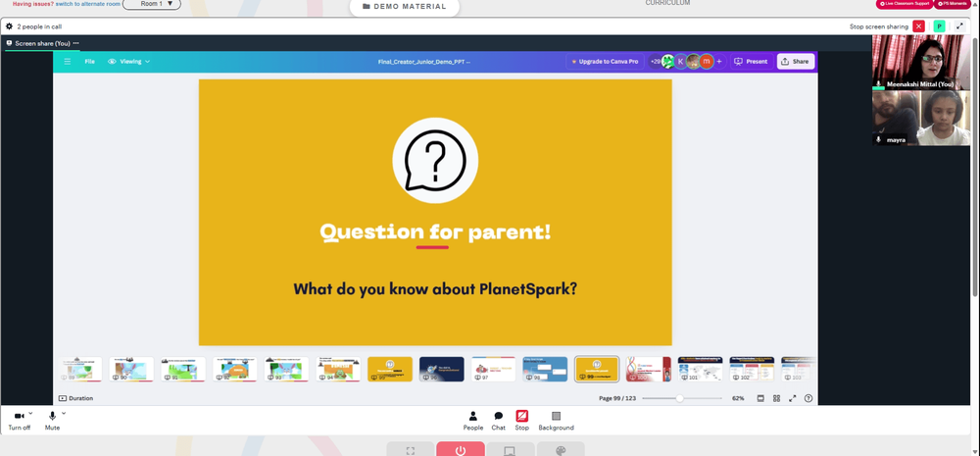The image size is (980, 456).
Task: Click mayra's video tile
Action: pos(921,119)
